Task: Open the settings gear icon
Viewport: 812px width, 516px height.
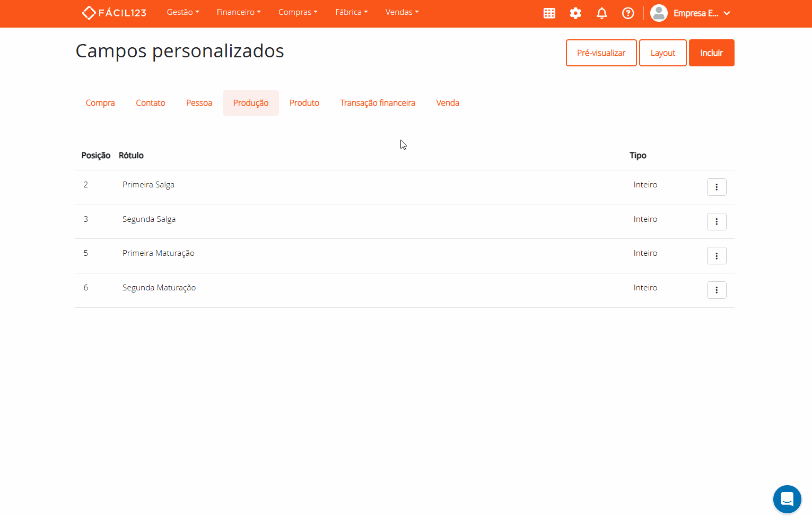Action: [575, 13]
